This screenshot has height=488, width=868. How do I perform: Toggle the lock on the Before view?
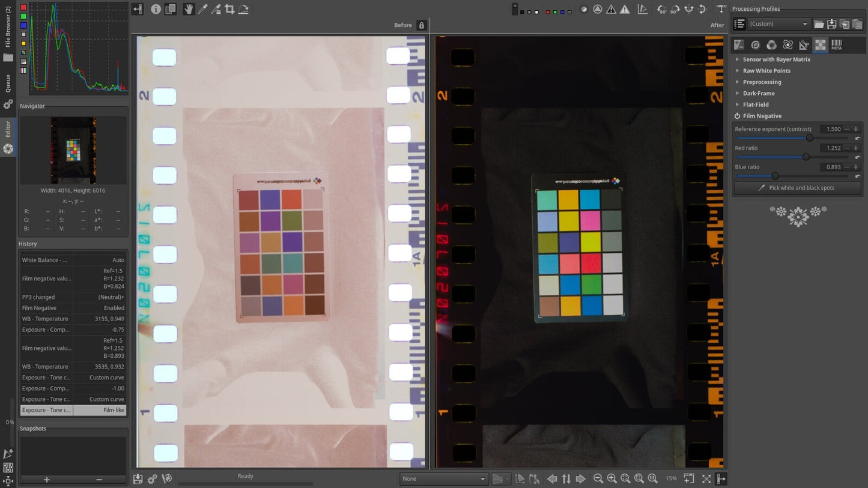tap(421, 25)
